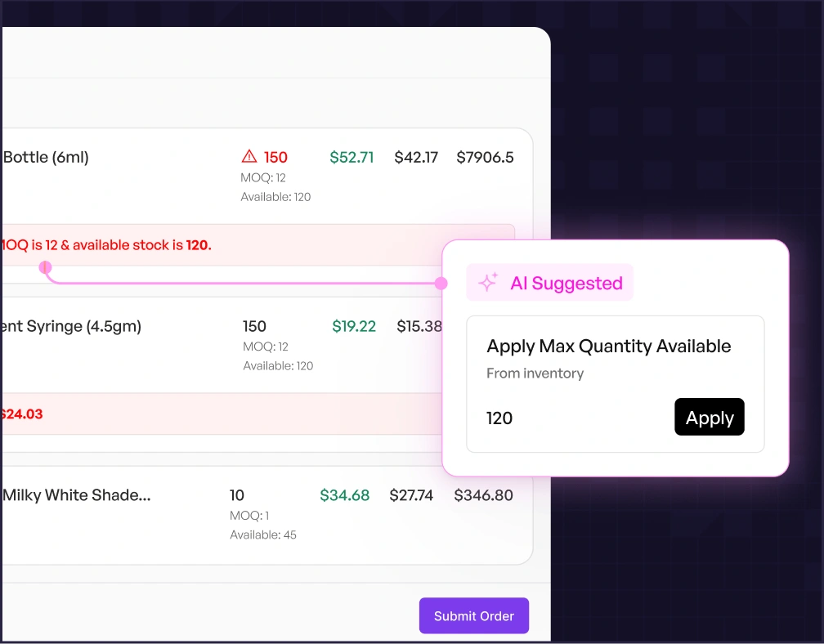Click the green $34.68 price

[x=344, y=495]
